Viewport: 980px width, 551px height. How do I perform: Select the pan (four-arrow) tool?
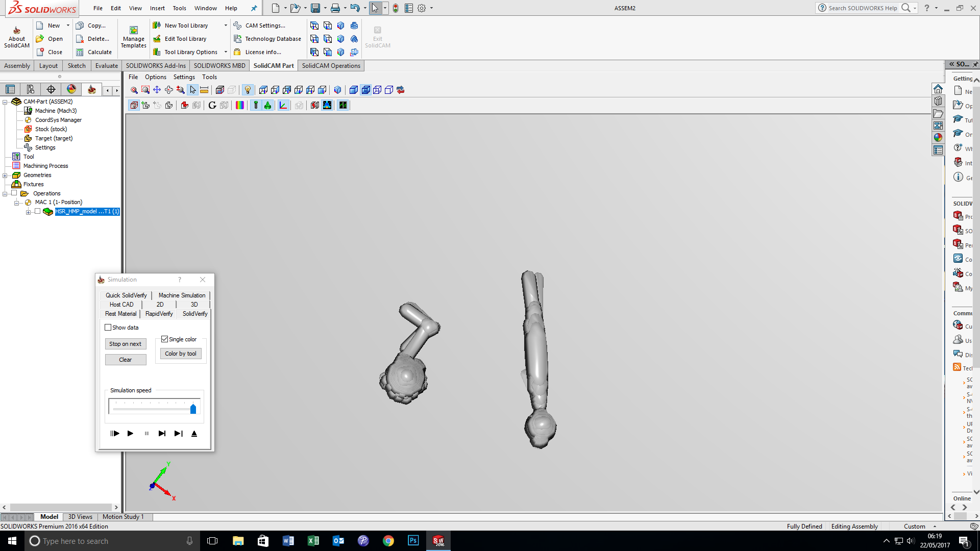pos(157,90)
